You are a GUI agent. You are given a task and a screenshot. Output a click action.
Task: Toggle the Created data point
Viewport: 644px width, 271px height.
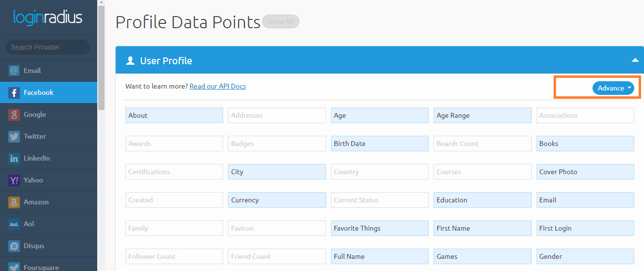point(174,200)
